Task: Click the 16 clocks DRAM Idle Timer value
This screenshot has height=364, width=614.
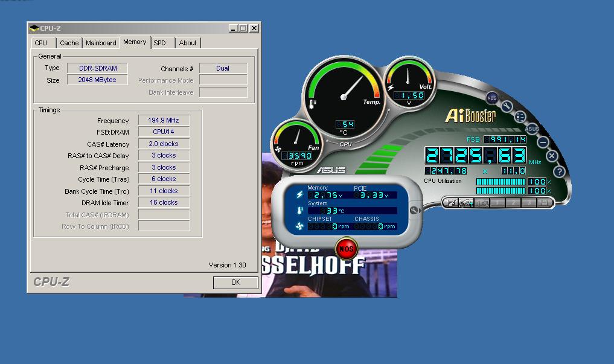Action: point(164,202)
